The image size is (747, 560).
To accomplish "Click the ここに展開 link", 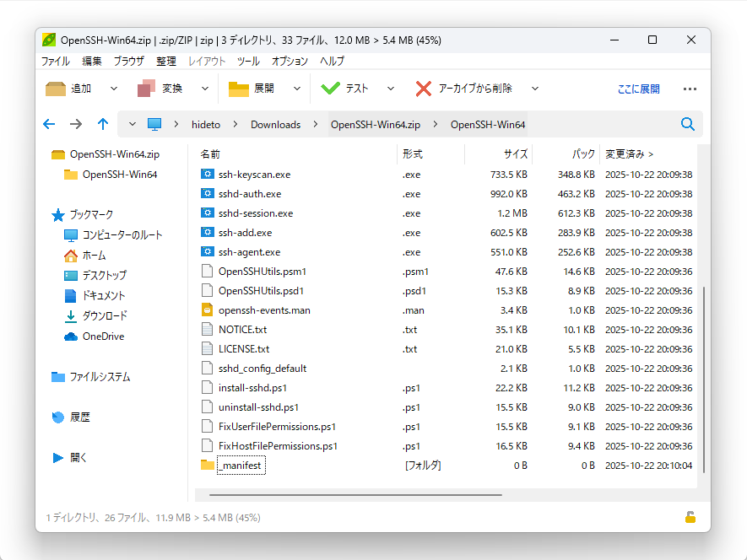I will (x=638, y=89).
